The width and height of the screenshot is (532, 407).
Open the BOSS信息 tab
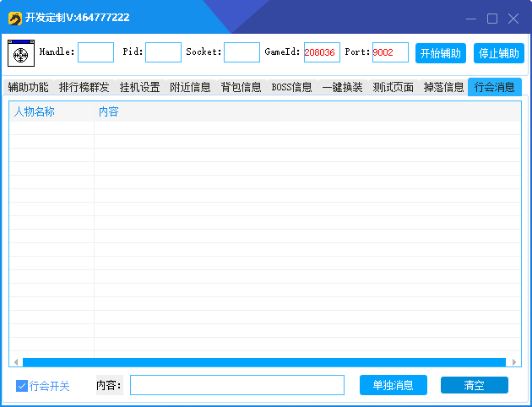point(291,87)
